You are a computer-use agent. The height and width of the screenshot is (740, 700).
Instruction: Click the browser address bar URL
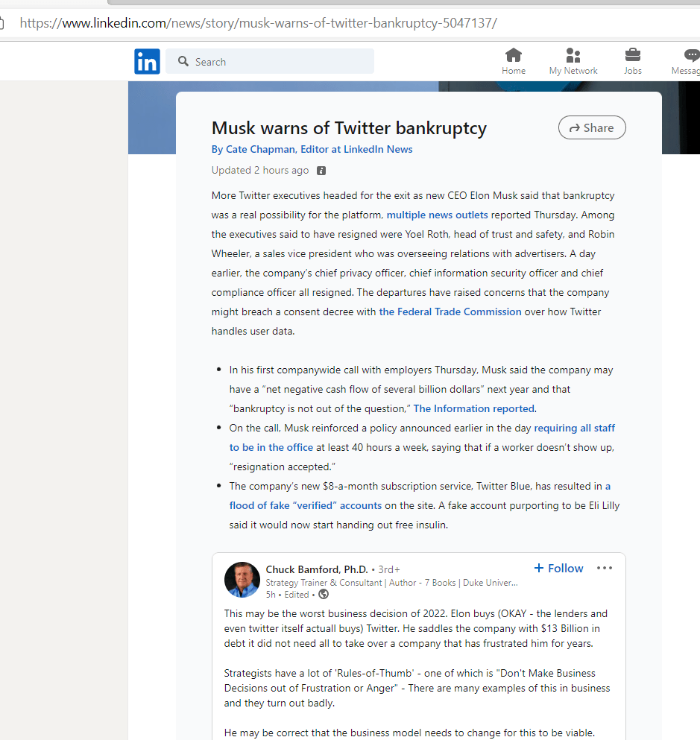point(258,23)
